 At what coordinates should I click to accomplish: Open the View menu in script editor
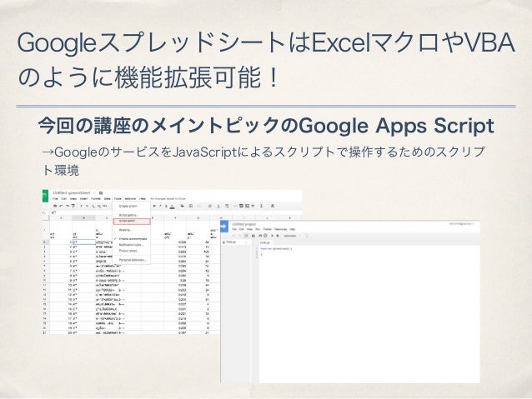pyautogui.click(x=249, y=229)
